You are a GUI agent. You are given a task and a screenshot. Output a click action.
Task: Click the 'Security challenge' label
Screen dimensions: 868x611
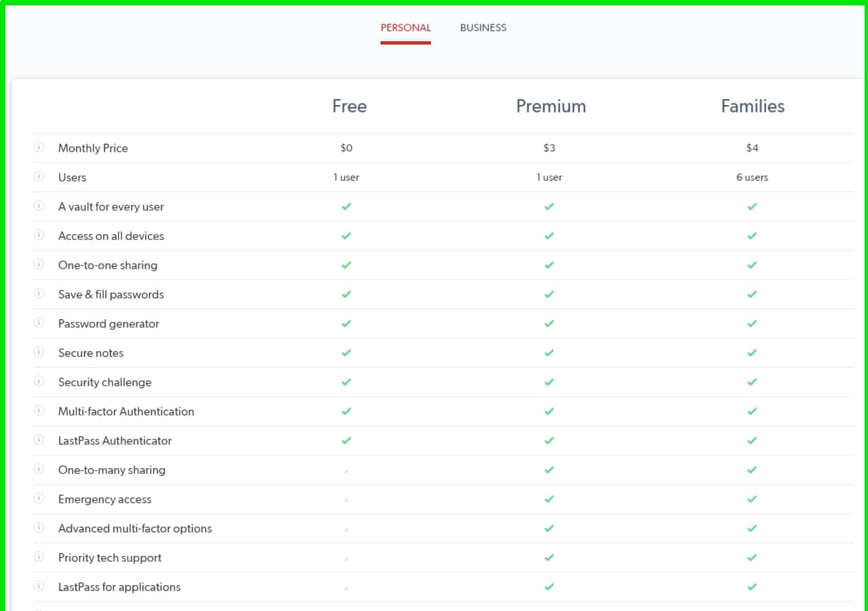[105, 382]
